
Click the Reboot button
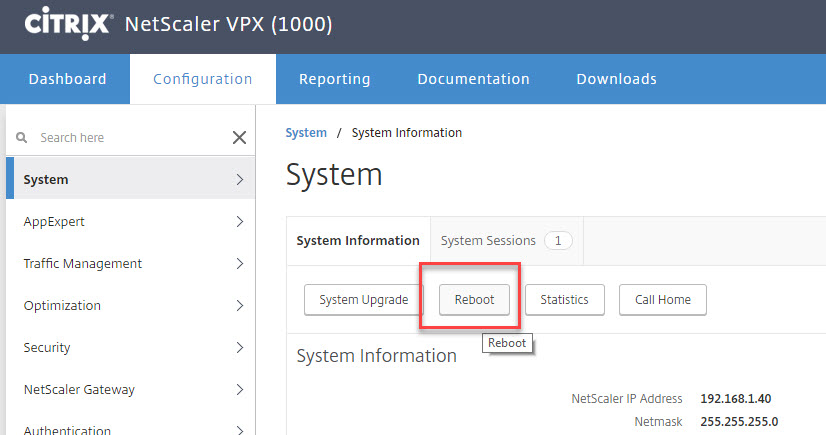475,300
